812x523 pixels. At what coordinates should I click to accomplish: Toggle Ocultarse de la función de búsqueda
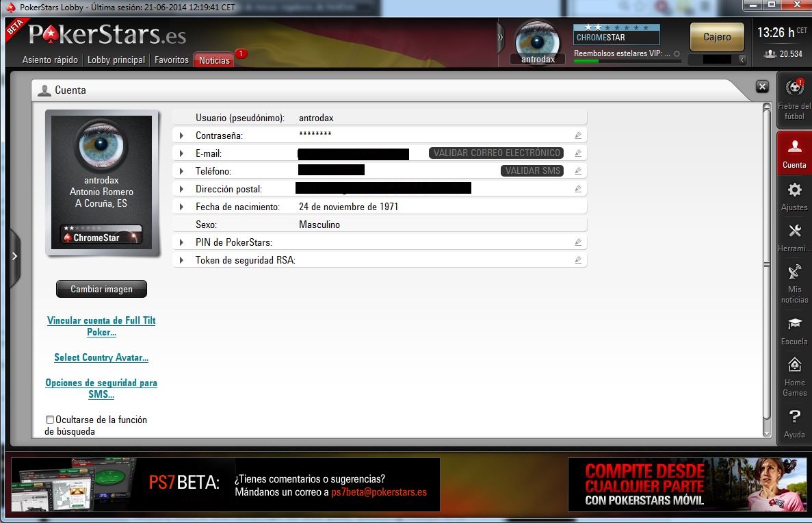[x=50, y=420]
